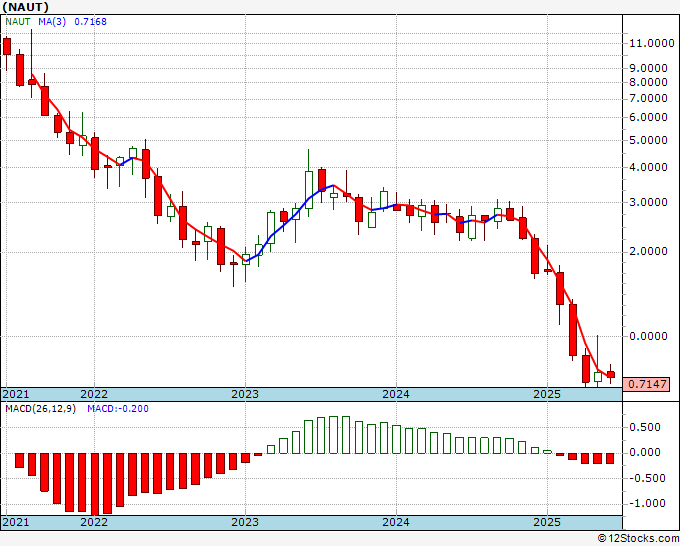Click the current price tag 0.7147

point(647,384)
